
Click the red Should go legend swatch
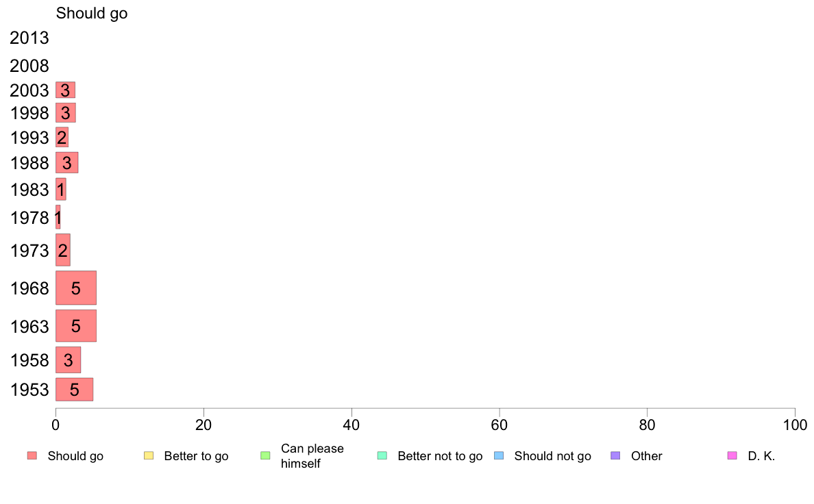pos(32,456)
